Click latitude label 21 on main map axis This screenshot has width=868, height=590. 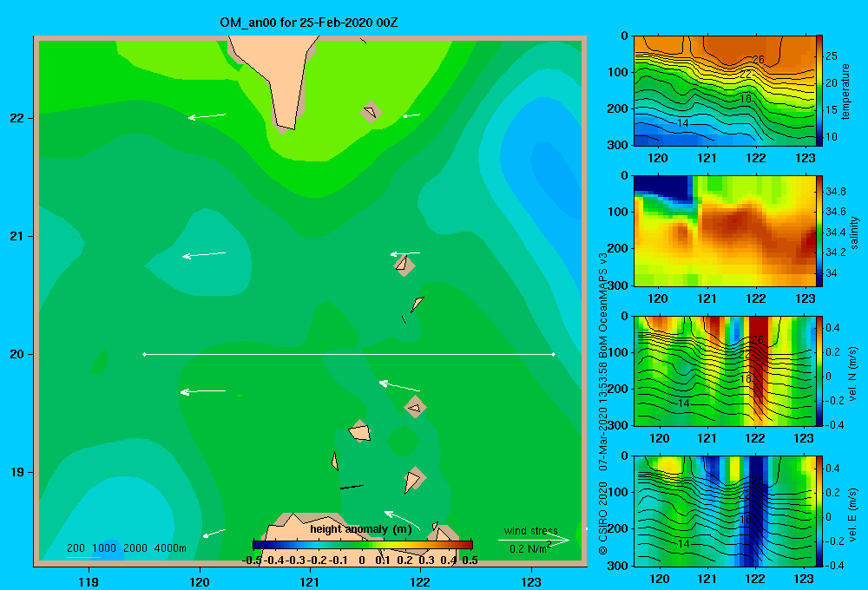point(17,236)
